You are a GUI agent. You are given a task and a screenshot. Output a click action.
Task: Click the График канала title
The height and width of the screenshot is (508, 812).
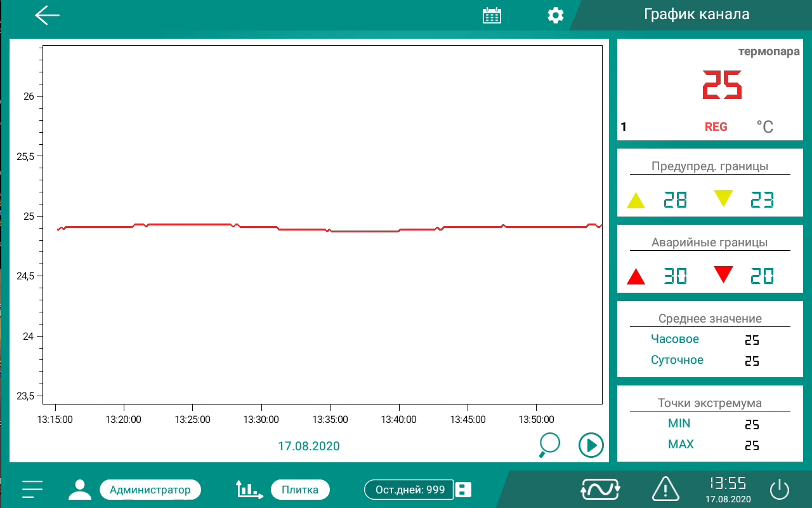point(697,15)
